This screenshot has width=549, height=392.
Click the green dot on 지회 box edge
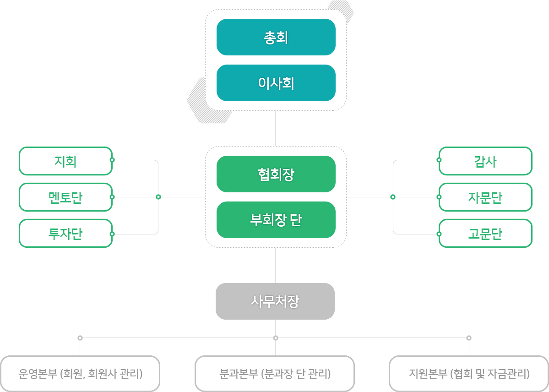tap(112, 160)
